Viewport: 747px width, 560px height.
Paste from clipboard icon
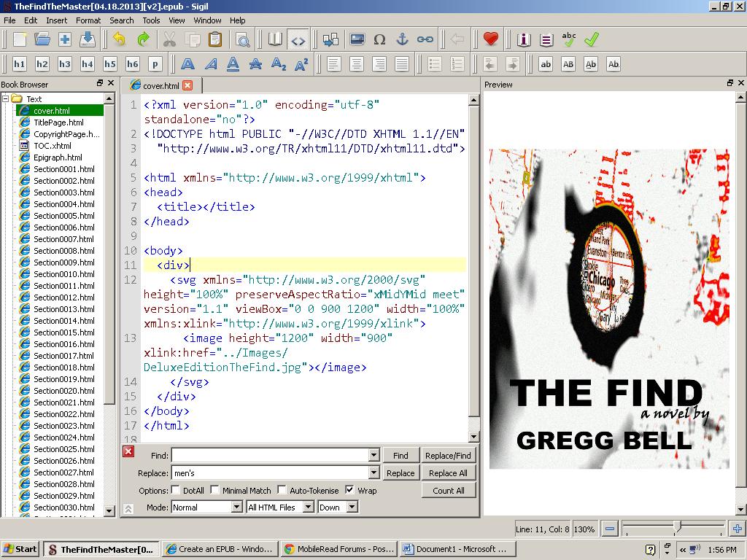click(x=215, y=39)
